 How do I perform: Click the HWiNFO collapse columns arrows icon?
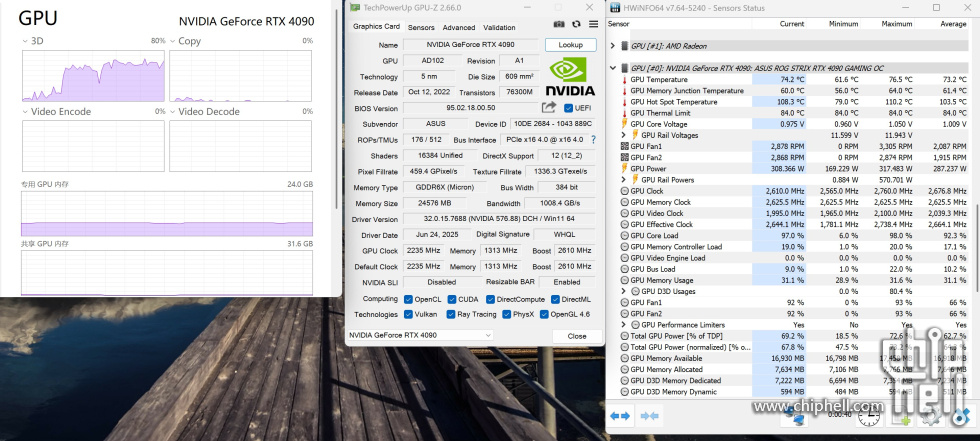pos(649,415)
